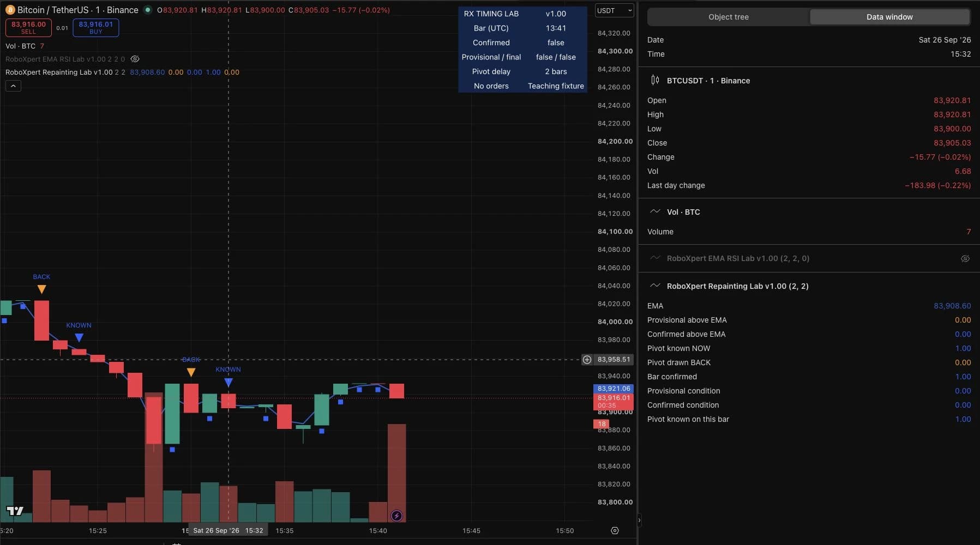
Task: Click the Close value 83,905.03 in Data window
Action: coord(952,143)
